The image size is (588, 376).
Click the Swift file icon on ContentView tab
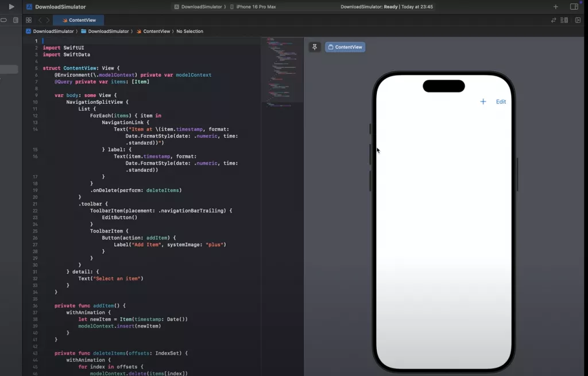(x=65, y=20)
